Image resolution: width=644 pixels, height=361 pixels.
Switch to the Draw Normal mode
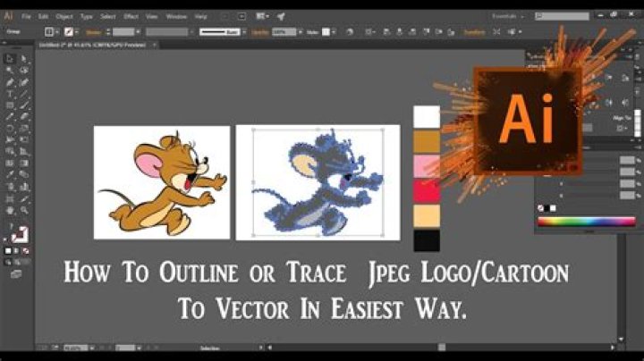point(8,262)
